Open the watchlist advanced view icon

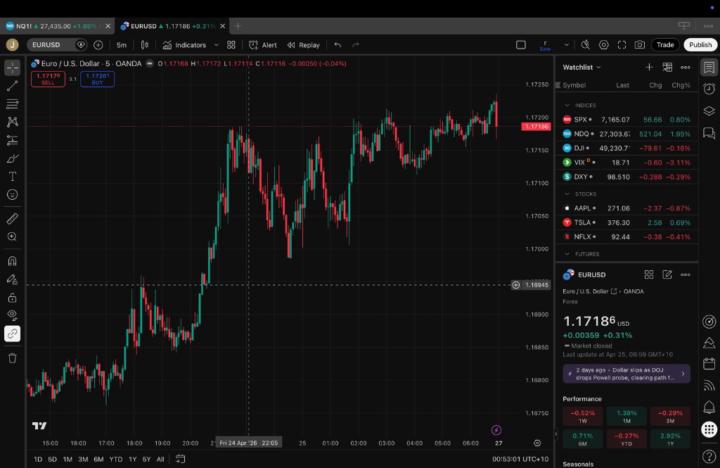pos(667,67)
